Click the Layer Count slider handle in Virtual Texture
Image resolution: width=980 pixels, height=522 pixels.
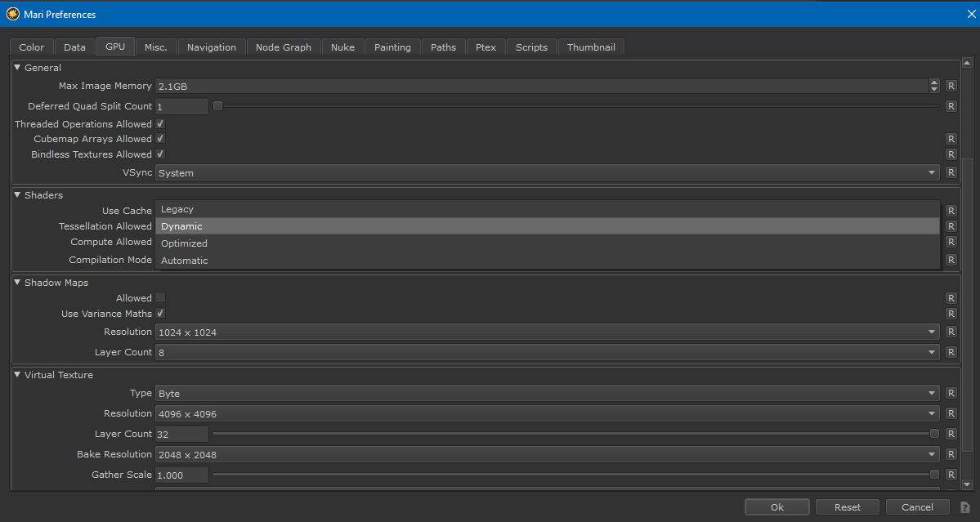[934, 434]
